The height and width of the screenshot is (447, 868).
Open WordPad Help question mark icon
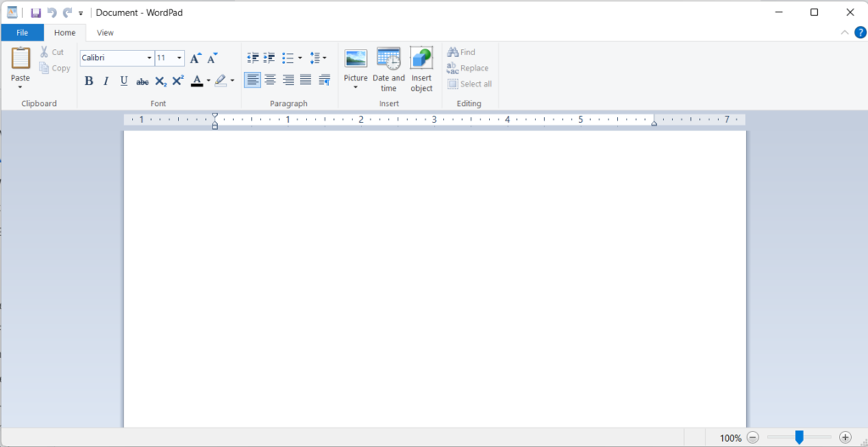click(x=860, y=33)
